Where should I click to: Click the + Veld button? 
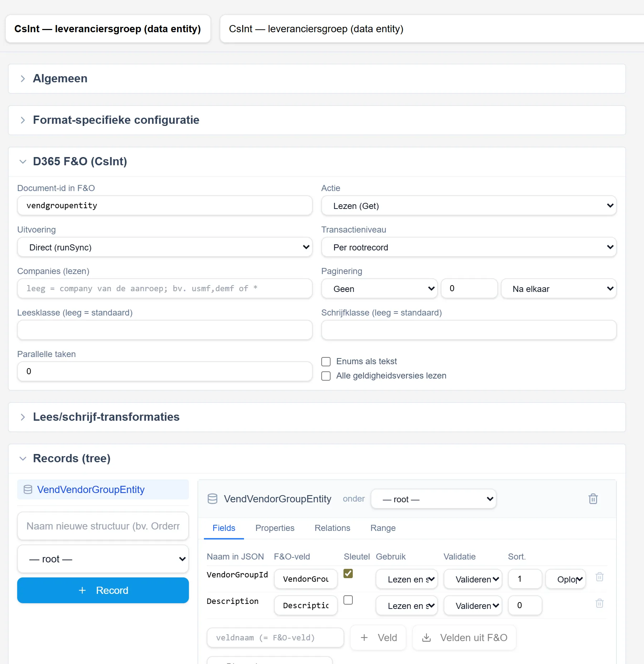click(378, 638)
